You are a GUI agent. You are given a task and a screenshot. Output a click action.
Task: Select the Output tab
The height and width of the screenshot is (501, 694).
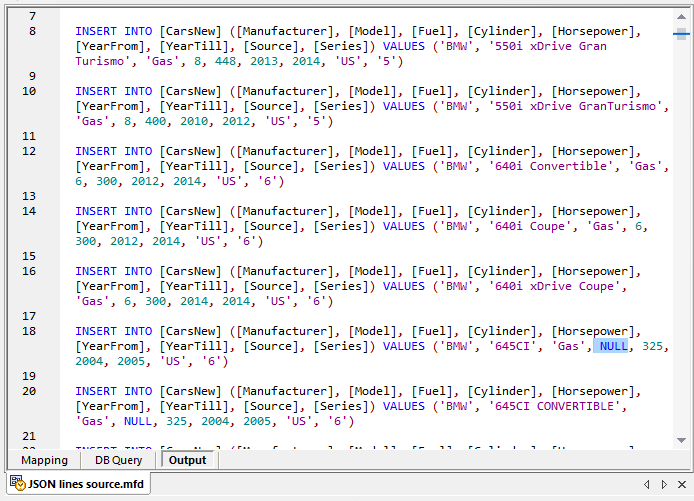(x=187, y=460)
